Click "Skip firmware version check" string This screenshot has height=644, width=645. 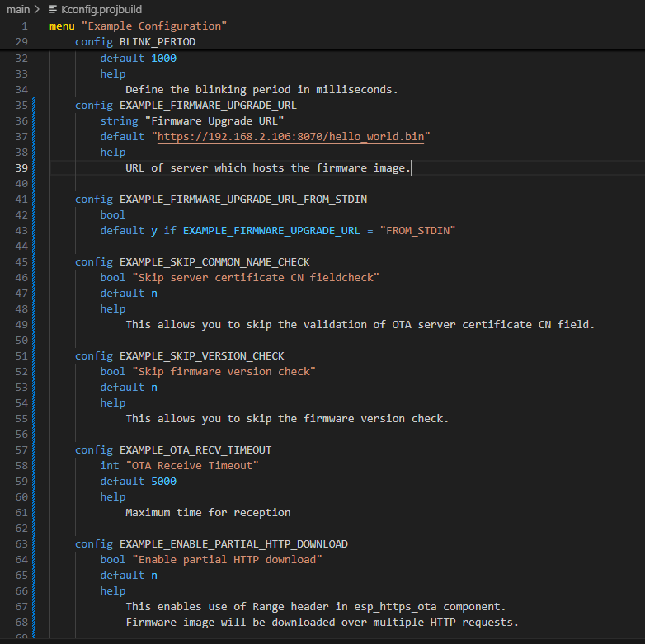point(224,372)
